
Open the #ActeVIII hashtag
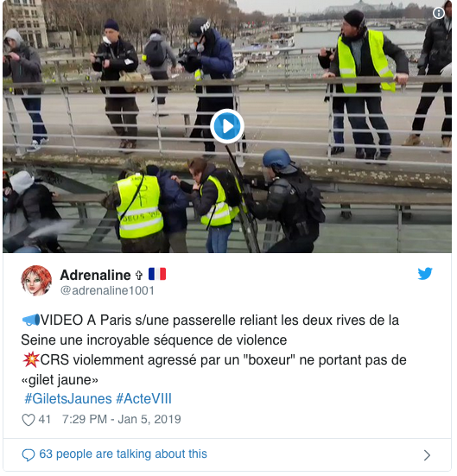click(x=143, y=398)
